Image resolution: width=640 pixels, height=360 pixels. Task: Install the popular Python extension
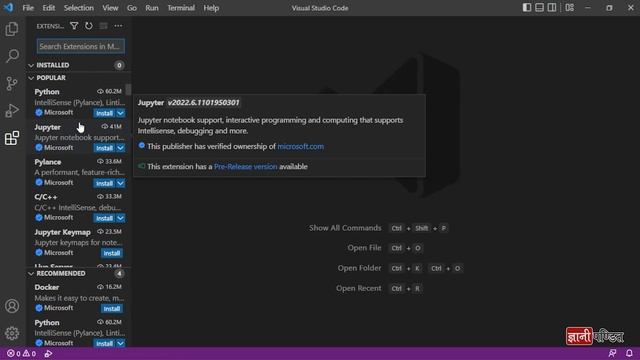[x=104, y=113]
